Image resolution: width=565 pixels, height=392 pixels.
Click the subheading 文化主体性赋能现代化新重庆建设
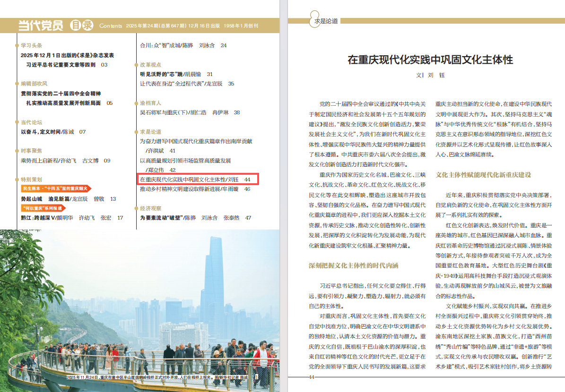pyautogui.click(x=483, y=175)
